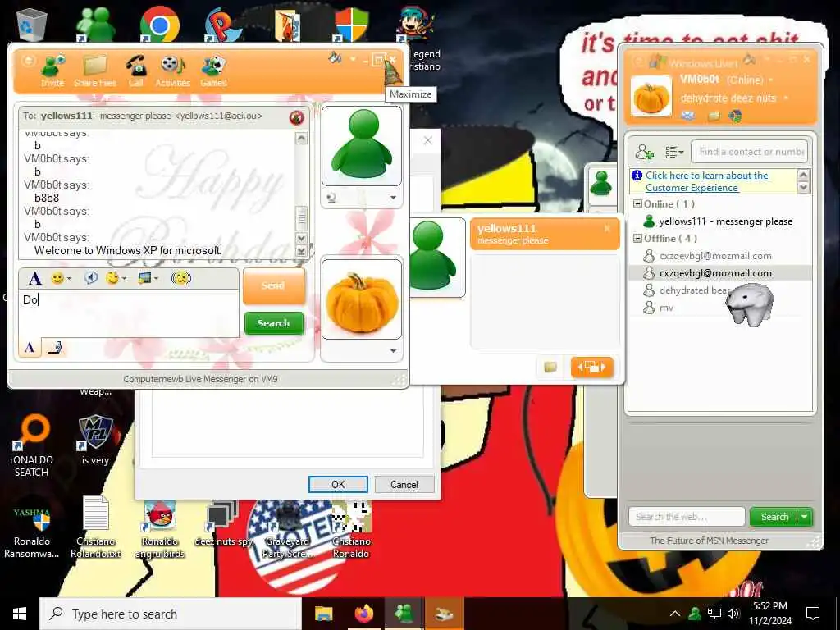Click the back arrow in chat window header
The height and width of the screenshot is (630, 840).
27,60
